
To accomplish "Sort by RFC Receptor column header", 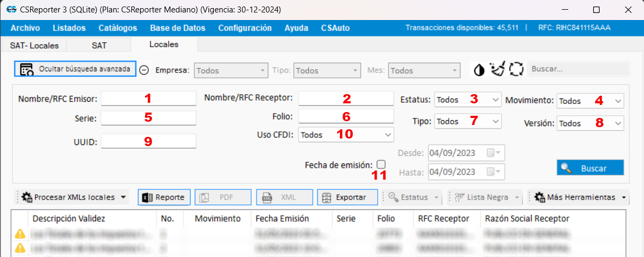I will point(447,219).
